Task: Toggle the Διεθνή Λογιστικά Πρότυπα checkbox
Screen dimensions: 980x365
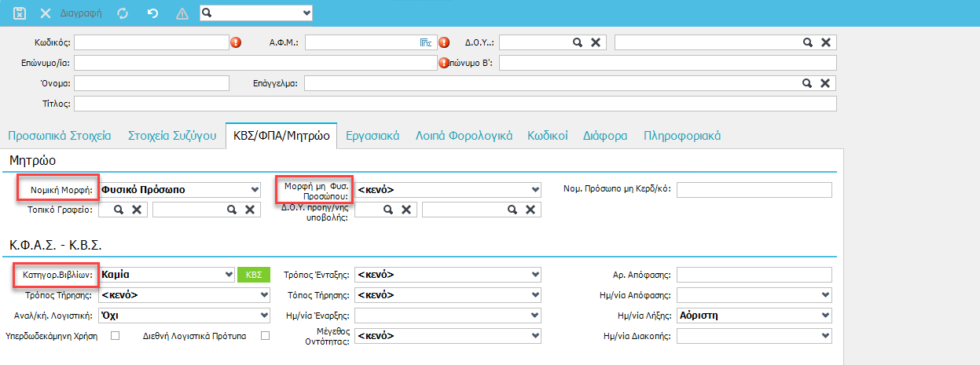Action: tap(265, 336)
